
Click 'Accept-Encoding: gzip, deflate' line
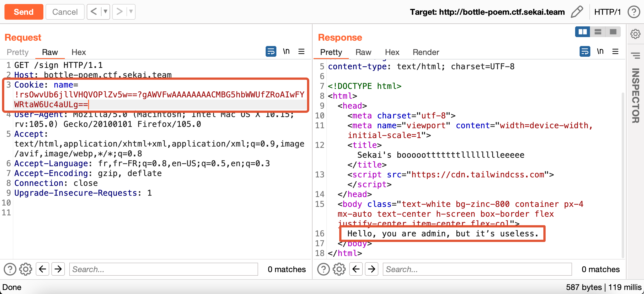[88, 173]
